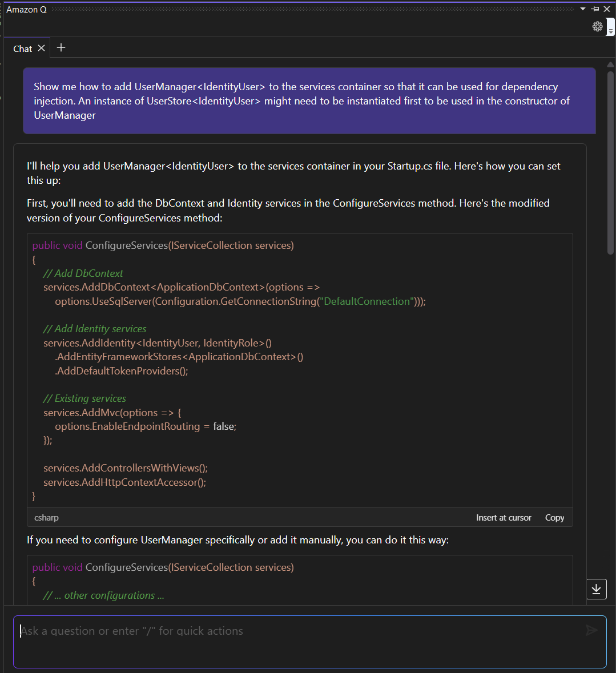Open a new chat with the plus icon
This screenshot has width=616, height=673.
tap(61, 47)
